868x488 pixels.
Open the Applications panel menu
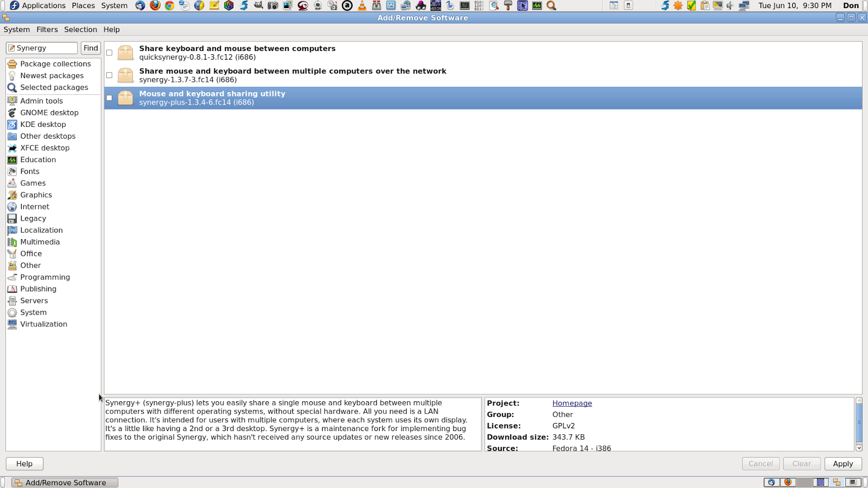(x=38, y=5)
